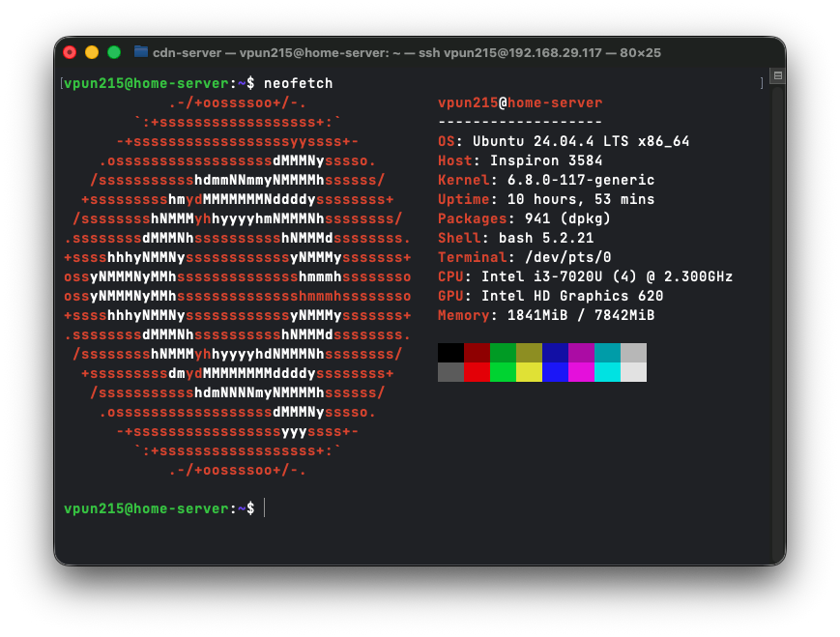Click the teal color block
The width and height of the screenshot is (840, 637).
point(607,353)
